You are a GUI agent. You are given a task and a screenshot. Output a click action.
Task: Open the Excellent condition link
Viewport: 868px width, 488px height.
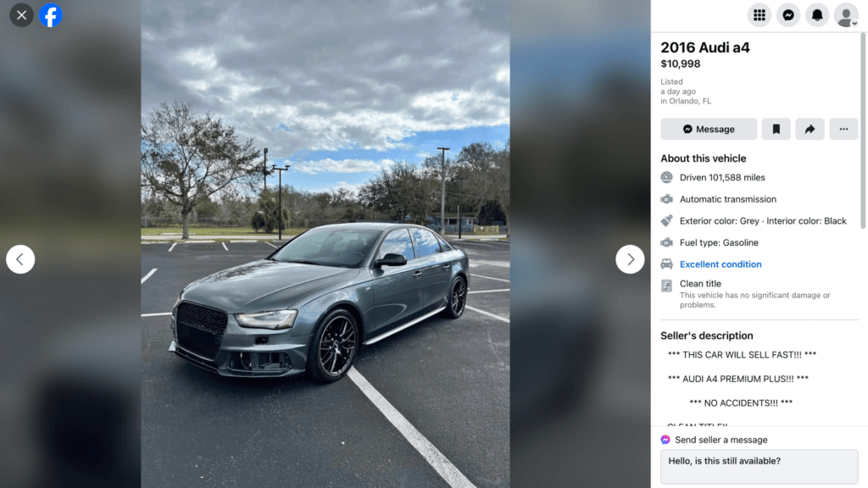pyautogui.click(x=721, y=264)
